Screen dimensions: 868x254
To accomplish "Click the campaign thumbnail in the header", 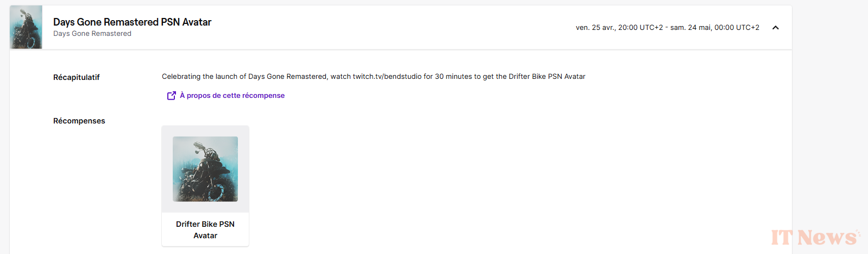I will [26, 27].
